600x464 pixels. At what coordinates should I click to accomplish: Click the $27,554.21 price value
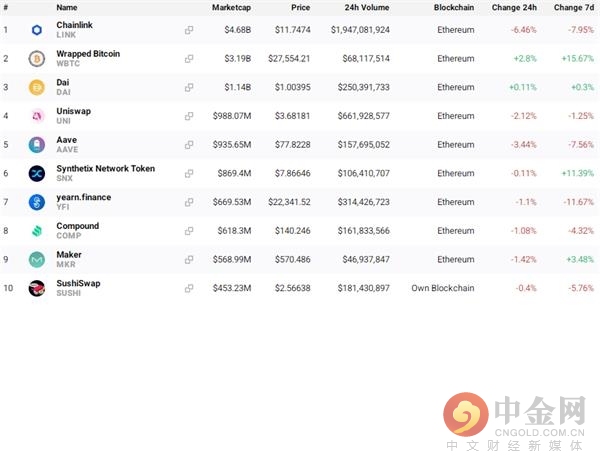coord(289,59)
